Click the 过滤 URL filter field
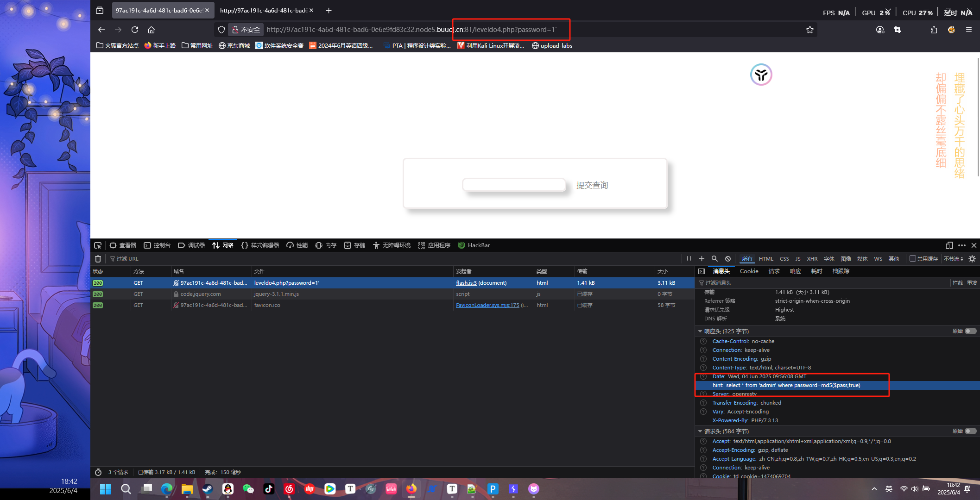The width and height of the screenshot is (980, 500). point(394,259)
